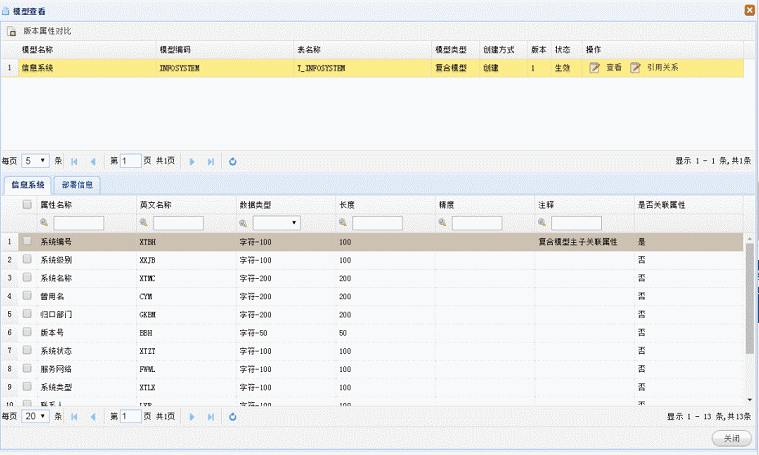Click the 长度 filter input field
Screen dimensions: 759x455
[x=377, y=223]
